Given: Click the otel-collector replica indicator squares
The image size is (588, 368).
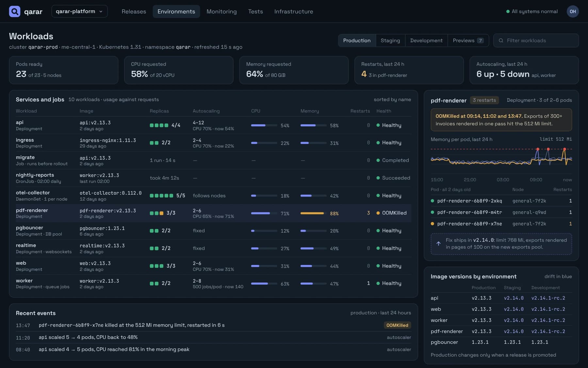Looking at the screenshot, I should (x=161, y=196).
